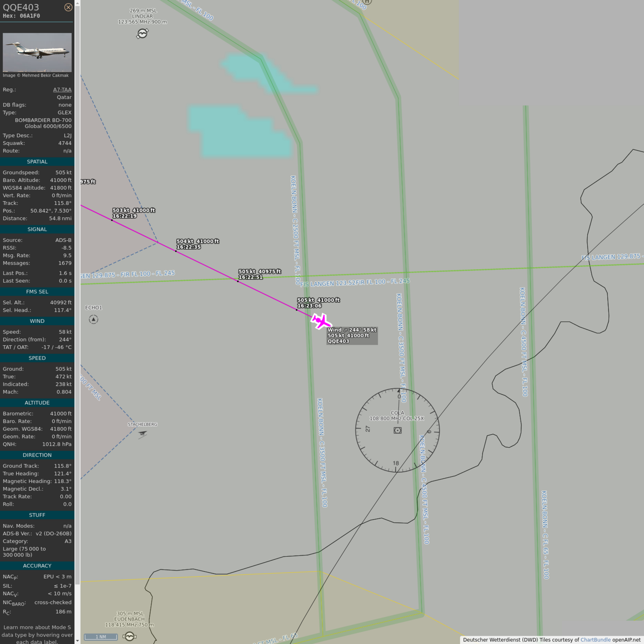Click the STACHELBERG glider site icon

coord(142,433)
